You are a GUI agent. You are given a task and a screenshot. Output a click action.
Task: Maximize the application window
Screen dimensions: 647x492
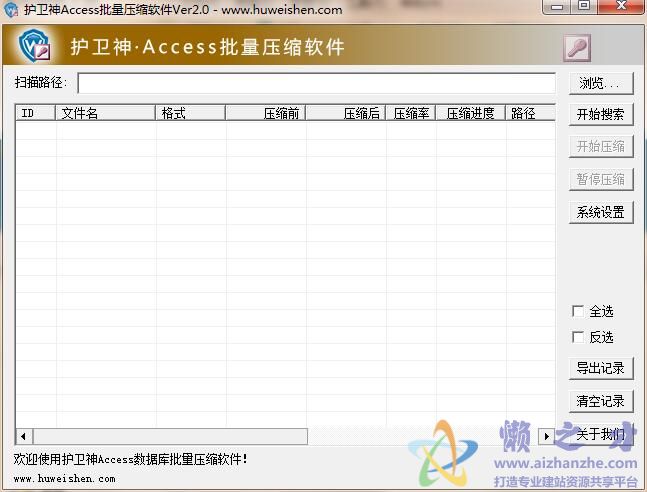584,7
